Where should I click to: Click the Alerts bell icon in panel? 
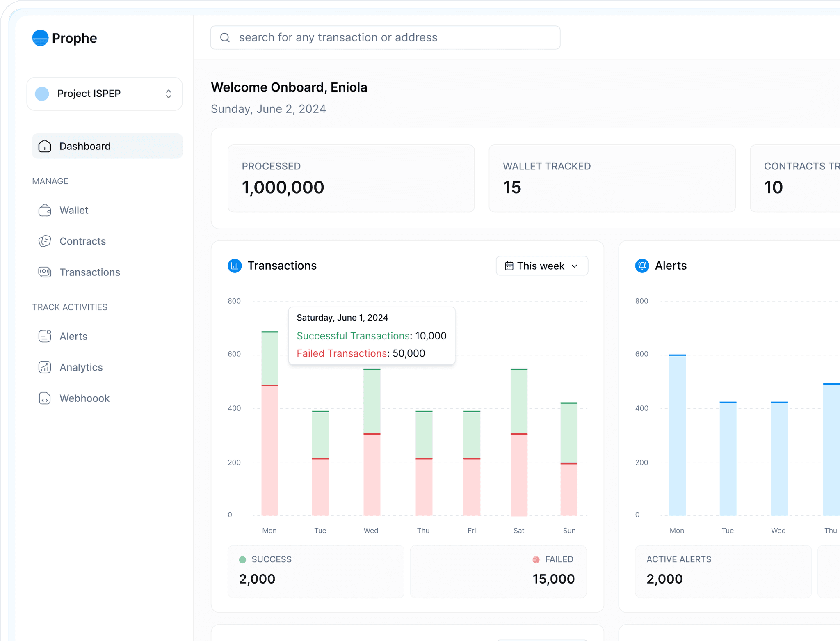point(642,266)
